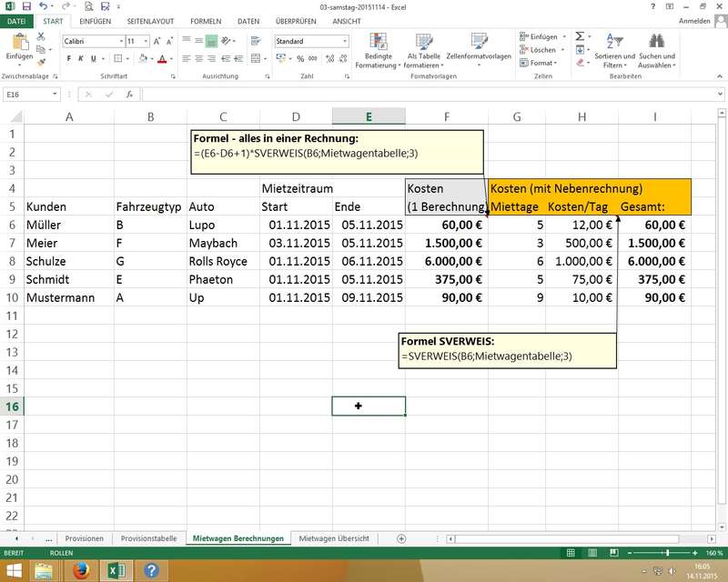This screenshot has width=728, height=582.
Task: Switch to Mietwagen Übersicht sheet tab
Action: [x=334, y=538]
